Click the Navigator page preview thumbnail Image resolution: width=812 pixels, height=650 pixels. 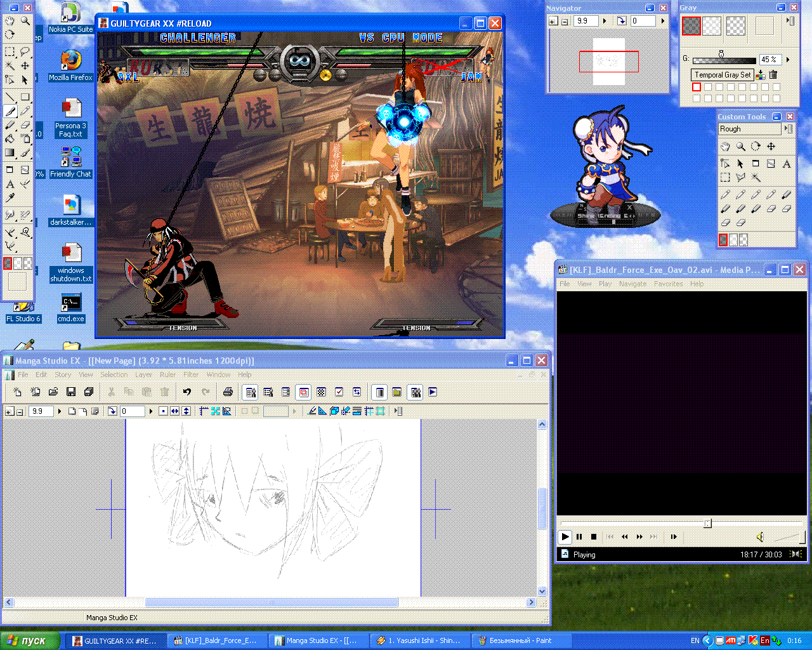(x=609, y=62)
